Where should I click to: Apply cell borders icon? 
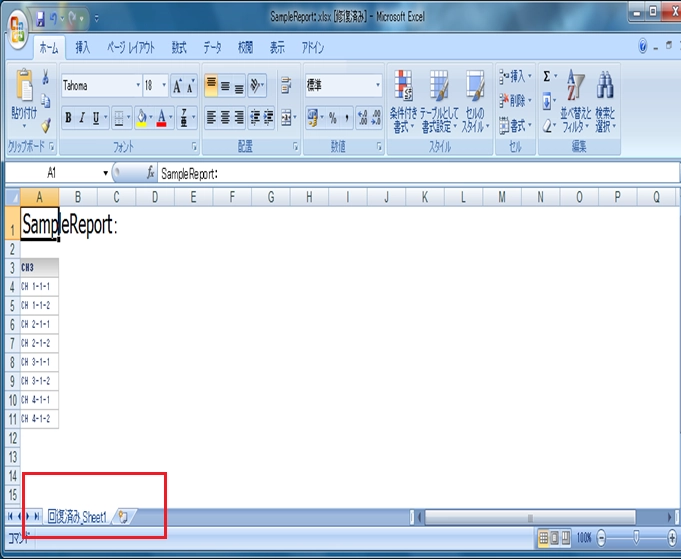point(119,118)
